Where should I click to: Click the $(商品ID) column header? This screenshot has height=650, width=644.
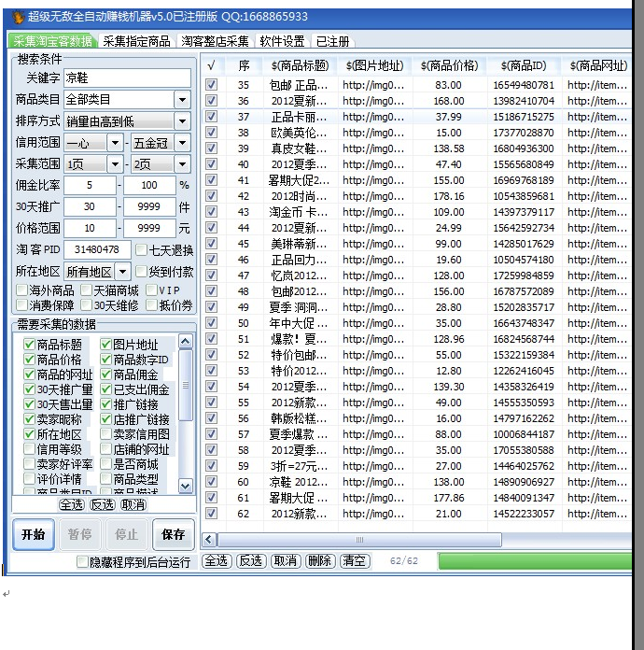pyautogui.click(x=524, y=65)
